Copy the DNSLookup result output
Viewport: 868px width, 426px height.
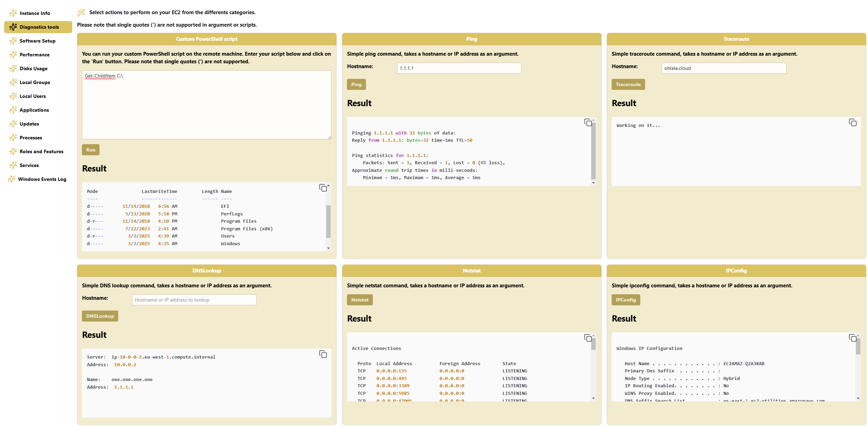pyautogui.click(x=323, y=354)
